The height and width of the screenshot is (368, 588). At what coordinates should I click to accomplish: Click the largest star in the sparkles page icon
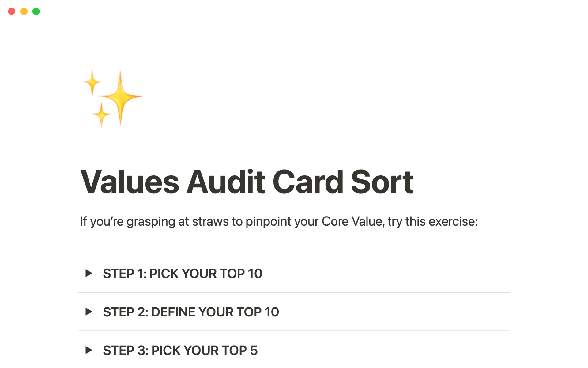120,97
